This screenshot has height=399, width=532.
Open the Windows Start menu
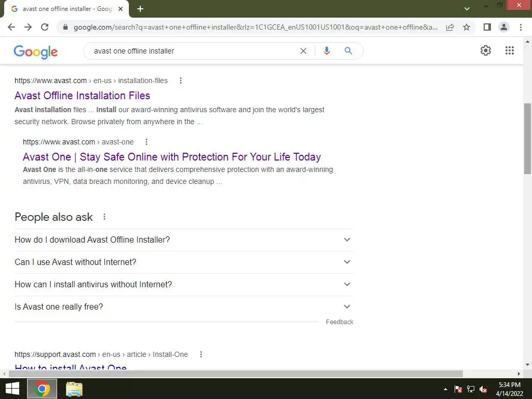click(12, 389)
